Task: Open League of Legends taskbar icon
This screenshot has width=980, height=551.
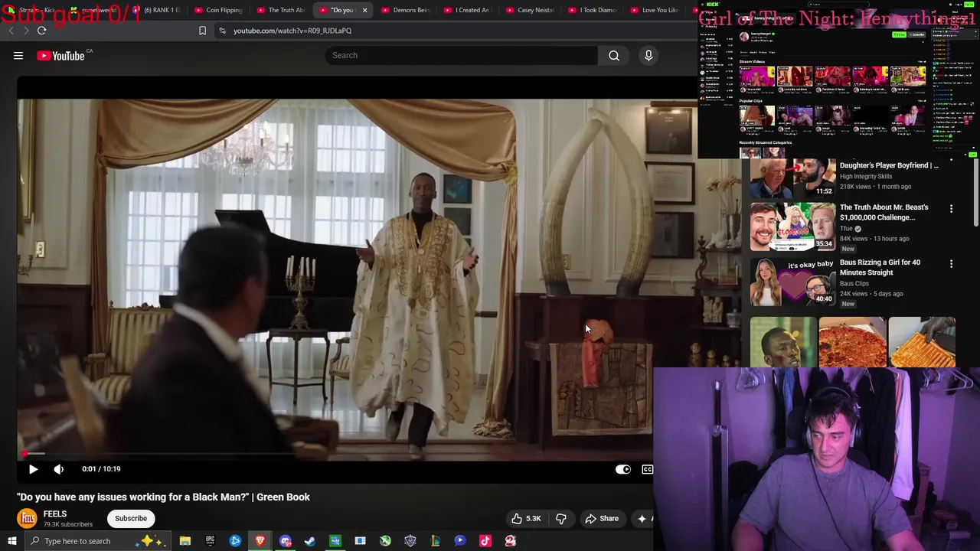Action: pyautogui.click(x=435, y=541)
